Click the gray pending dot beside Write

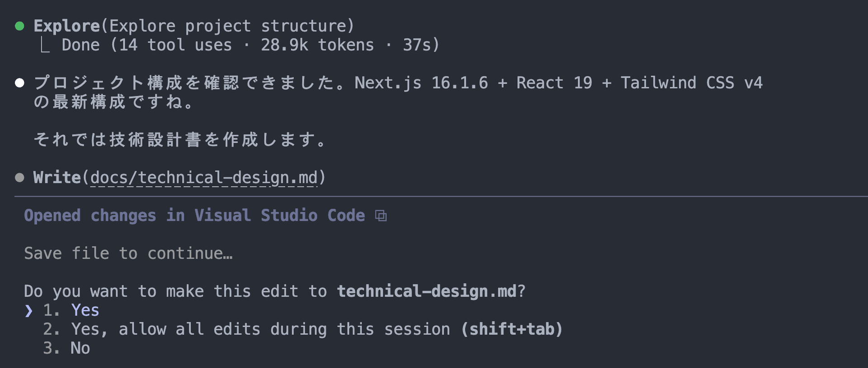click(19, 178)
